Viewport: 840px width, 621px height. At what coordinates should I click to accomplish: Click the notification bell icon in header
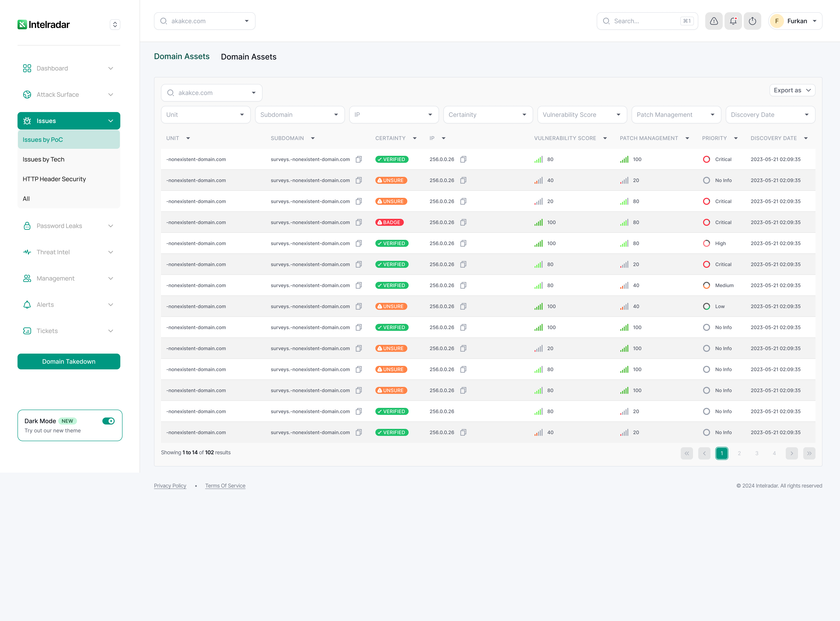point(733,21)
